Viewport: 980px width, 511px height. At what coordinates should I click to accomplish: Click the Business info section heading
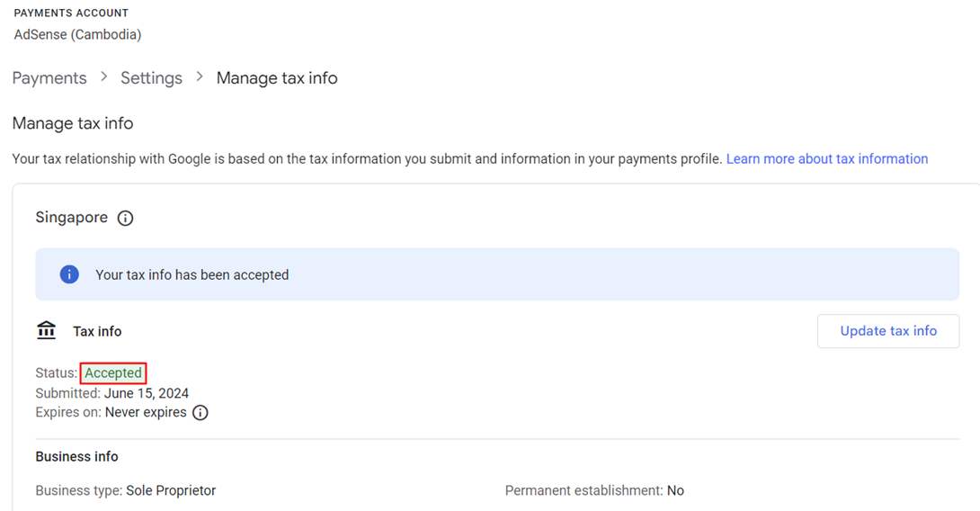[76, 457]
